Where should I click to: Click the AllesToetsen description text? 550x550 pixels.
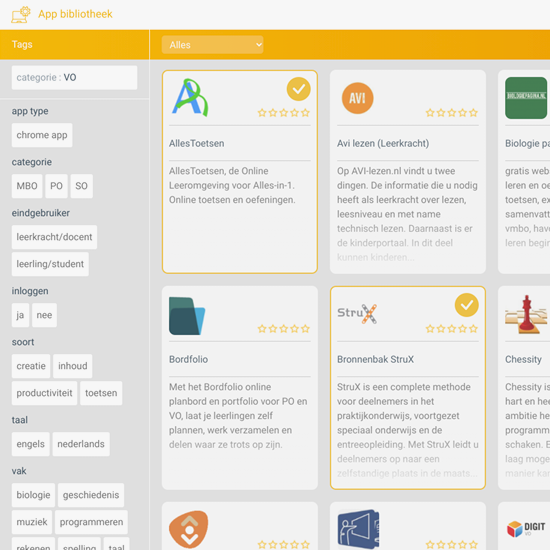coord(232,185)
